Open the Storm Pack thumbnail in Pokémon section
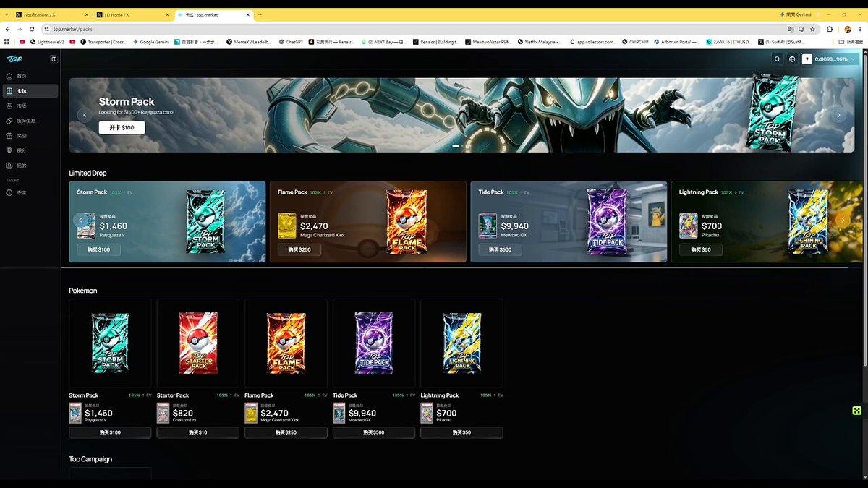The image size is (868, 488). tap(110, 343)
